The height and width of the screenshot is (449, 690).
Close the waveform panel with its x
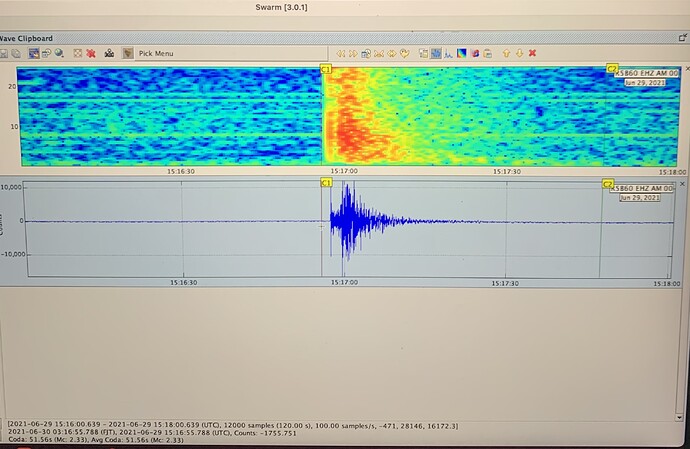(683, 184)
